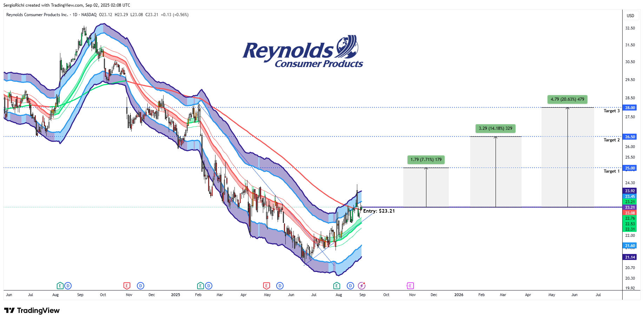Select the 23.92 indicator price tag
This screenshot has width=644, height=321.
pyautogui.click(x=630, y=191)
